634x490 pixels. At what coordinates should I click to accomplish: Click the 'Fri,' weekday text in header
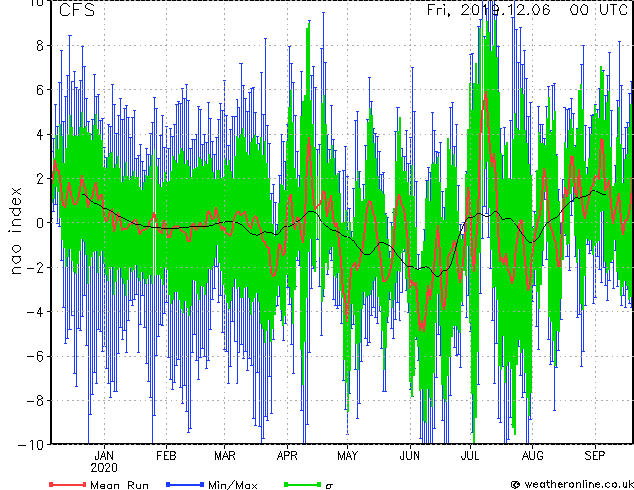click(440, 10)
